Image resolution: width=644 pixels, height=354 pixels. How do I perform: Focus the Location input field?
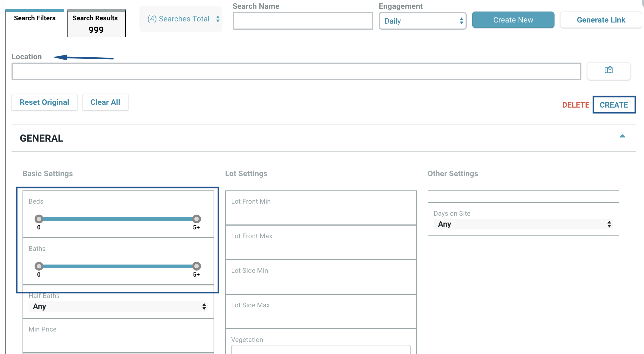click(x=296, y=72)
